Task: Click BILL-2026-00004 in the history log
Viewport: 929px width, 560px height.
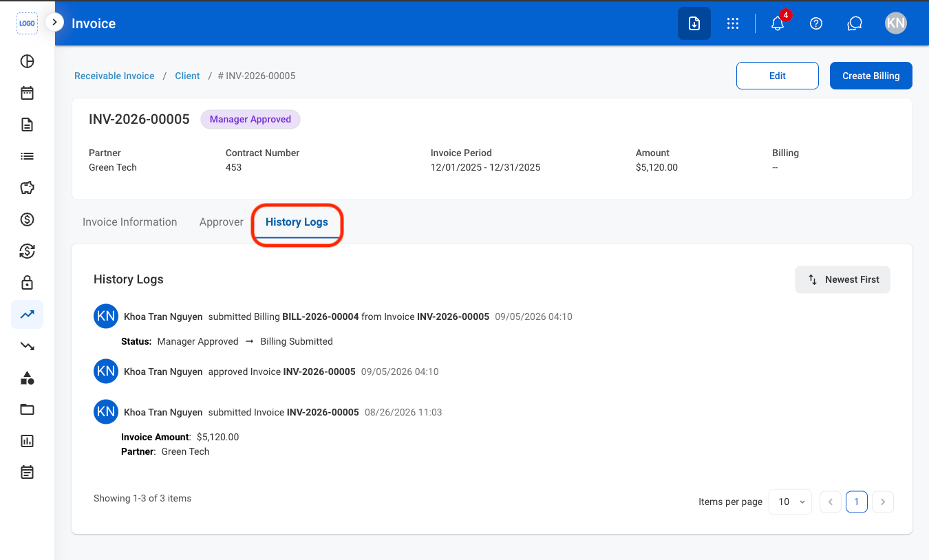Action: point(321,316)
